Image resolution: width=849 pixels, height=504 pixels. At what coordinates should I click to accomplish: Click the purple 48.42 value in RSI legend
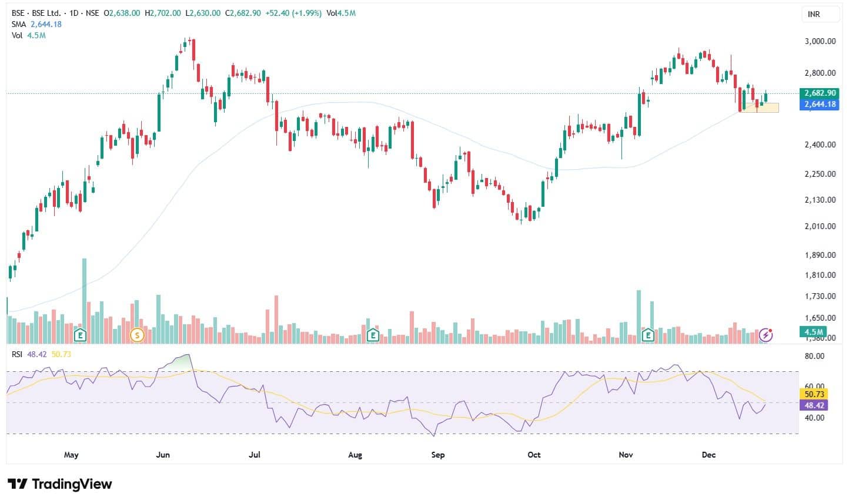click(x=37, y=354)
